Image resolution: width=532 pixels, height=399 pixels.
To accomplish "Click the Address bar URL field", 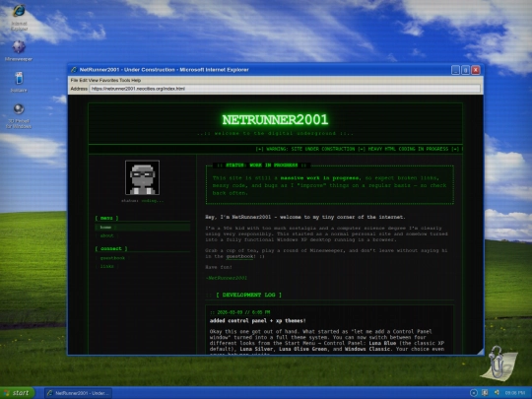I will [285, 89].
